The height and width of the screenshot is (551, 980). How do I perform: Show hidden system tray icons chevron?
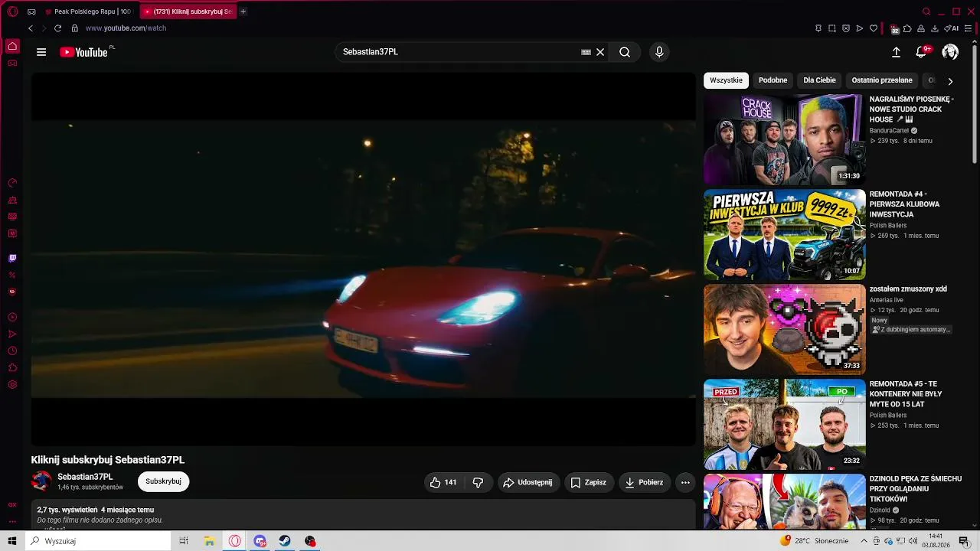(864, 541)
